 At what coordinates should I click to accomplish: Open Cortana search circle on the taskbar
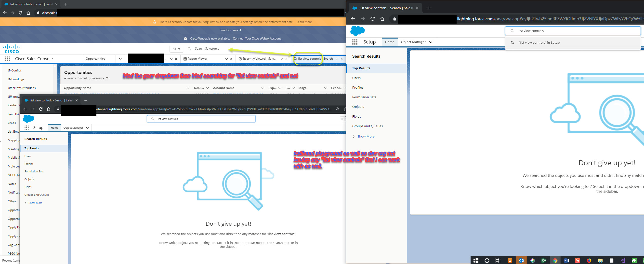(487, 261)
